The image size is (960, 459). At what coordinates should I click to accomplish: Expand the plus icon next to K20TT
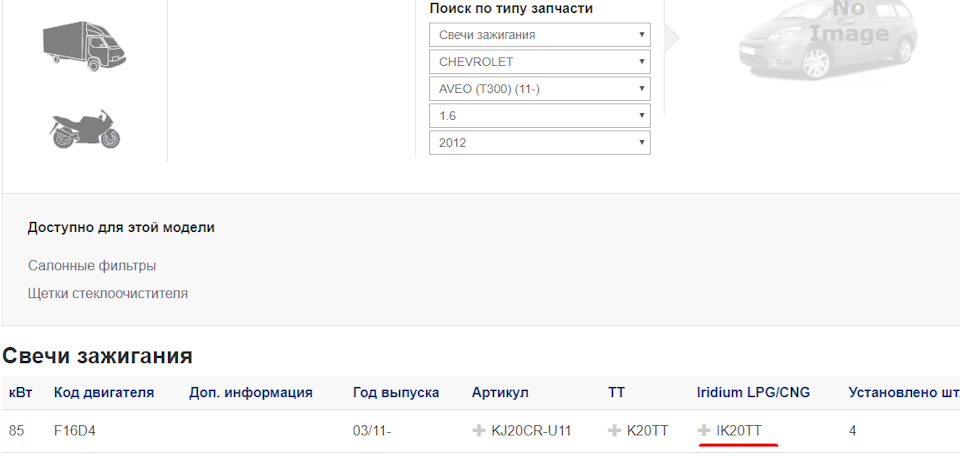click(614, 431)
